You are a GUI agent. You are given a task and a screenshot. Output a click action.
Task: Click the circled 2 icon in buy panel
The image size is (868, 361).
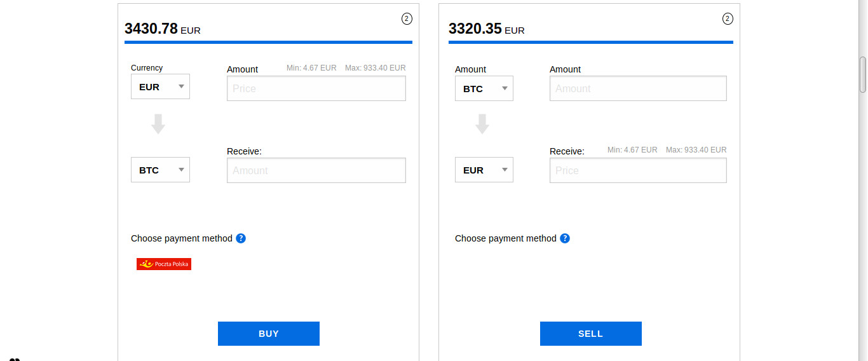tap(407, 19)
